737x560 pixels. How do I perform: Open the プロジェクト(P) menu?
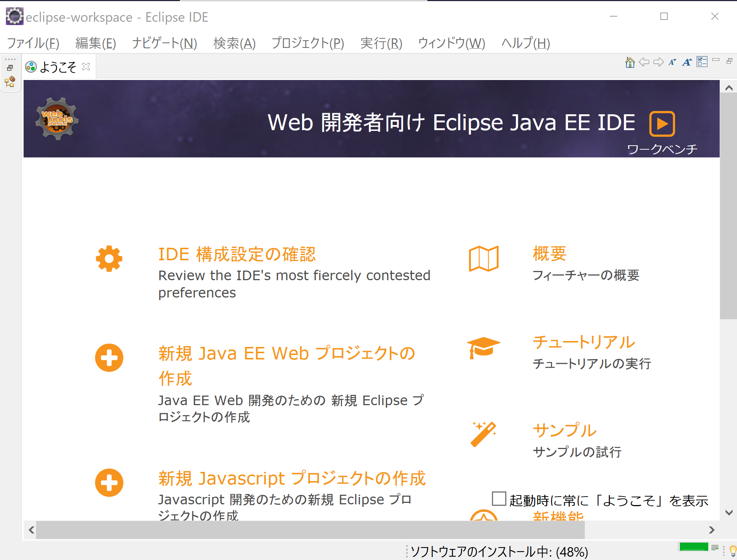(308, 43)
